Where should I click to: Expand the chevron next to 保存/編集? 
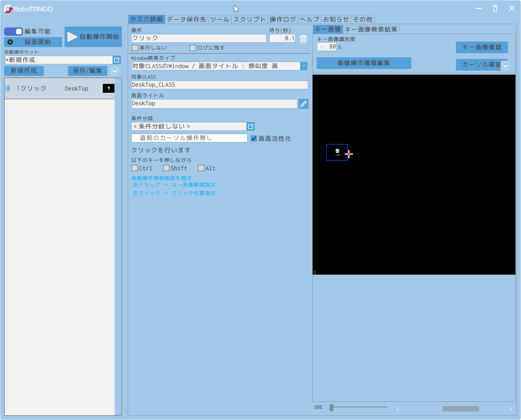point(115,71)
